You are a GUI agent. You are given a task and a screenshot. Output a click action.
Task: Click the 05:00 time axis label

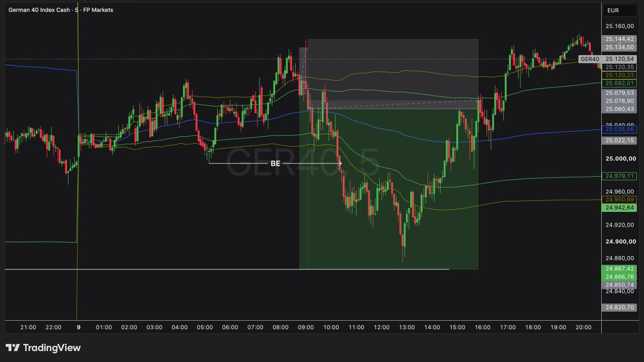pyautogui.click(x=204, y=327)
